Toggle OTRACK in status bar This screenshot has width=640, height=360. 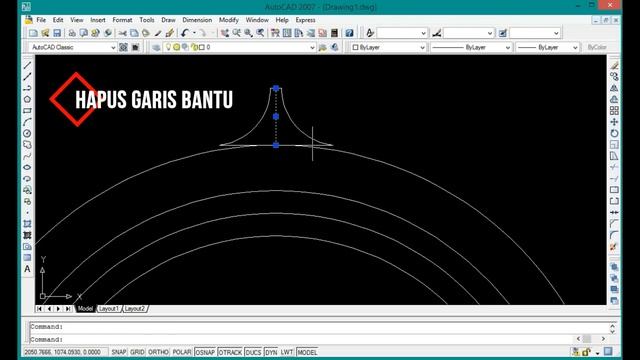click(230, 352)
